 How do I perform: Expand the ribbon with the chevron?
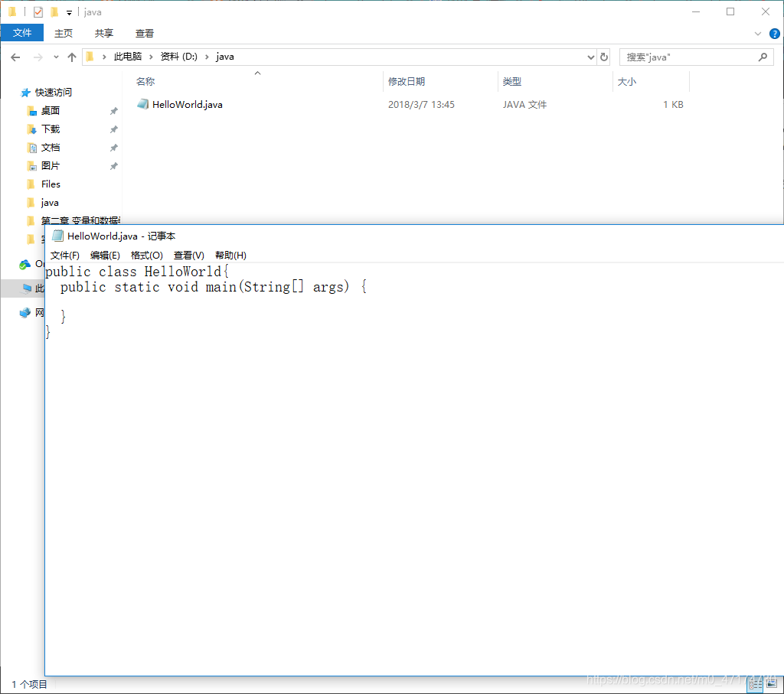pyautogui.click(x=758, y=34)
